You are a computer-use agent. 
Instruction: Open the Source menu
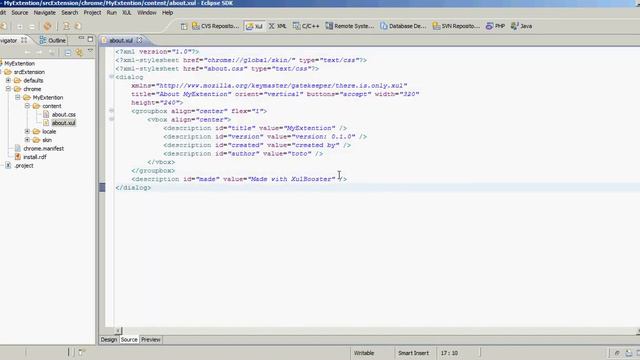click(x=20, y=13)
